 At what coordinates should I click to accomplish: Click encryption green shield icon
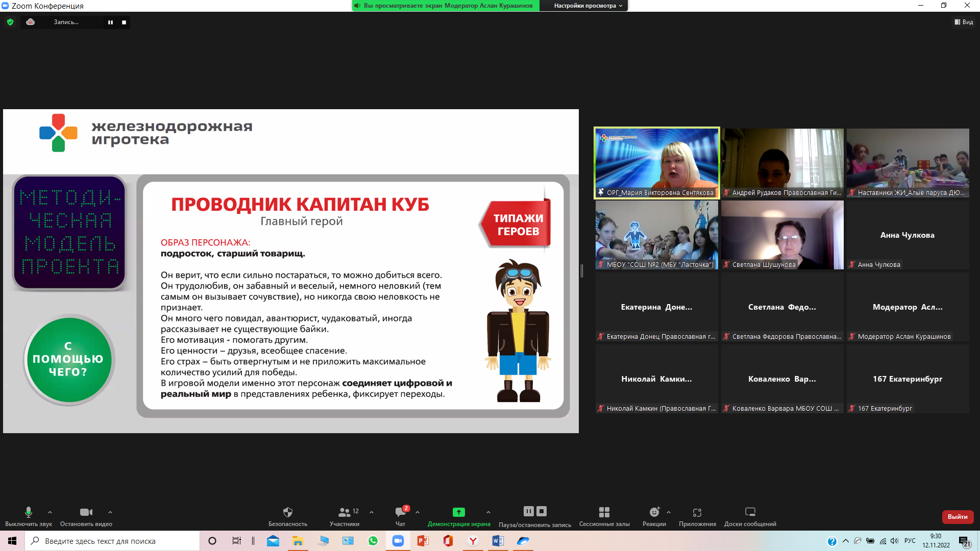(10, 22)
